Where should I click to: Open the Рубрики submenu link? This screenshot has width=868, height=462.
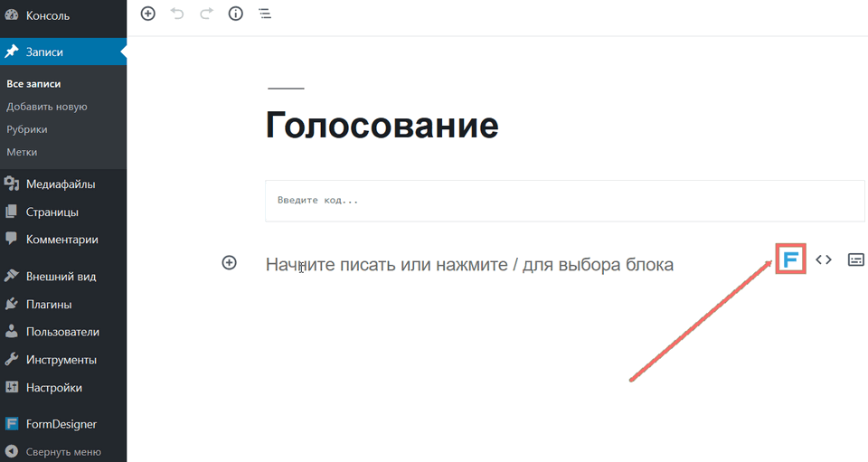(x=27, y=129)
